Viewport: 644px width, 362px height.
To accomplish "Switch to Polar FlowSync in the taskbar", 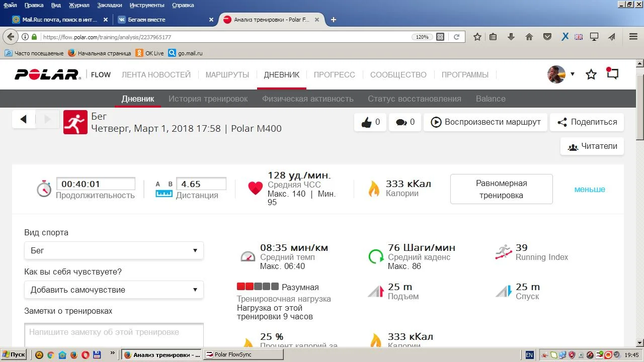I will pos(243,354).
